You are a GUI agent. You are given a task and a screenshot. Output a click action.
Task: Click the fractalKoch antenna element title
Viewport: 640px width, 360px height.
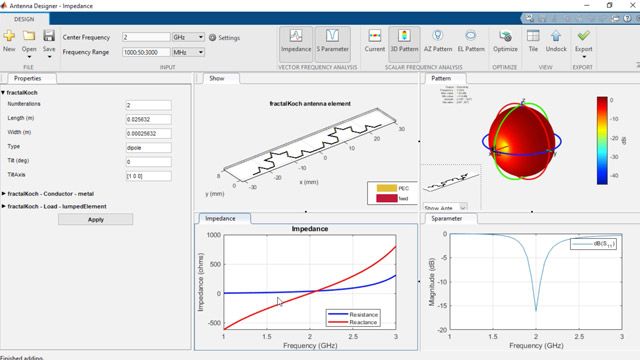point(310,104)
